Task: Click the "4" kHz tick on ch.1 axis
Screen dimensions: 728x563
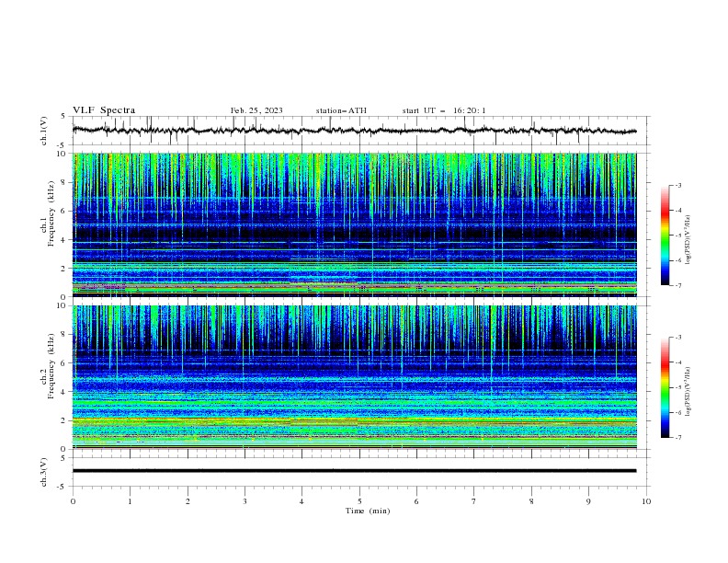Action: (65, 240)
